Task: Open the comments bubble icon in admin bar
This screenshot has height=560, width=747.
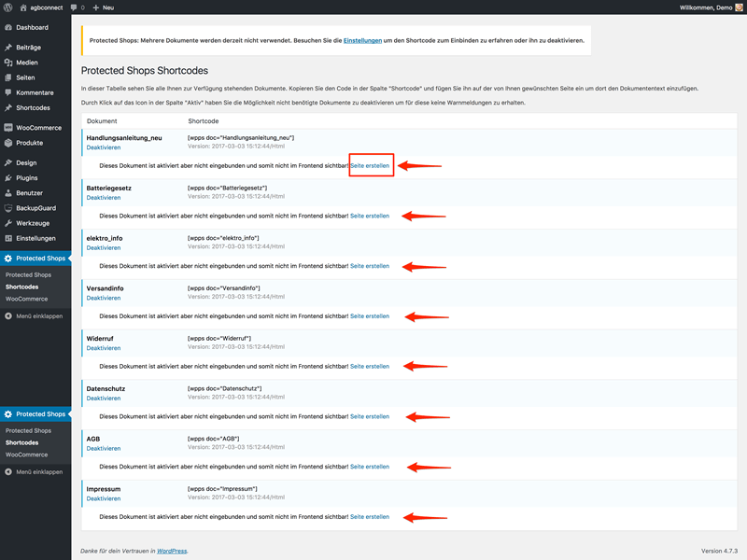Action: tap(74, 7)
